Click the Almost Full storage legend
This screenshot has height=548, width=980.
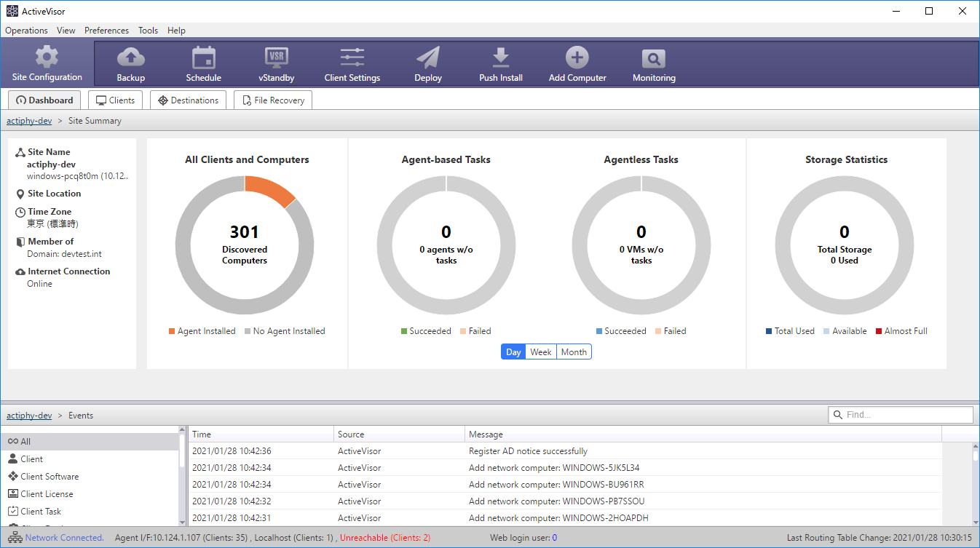[901, 331]
